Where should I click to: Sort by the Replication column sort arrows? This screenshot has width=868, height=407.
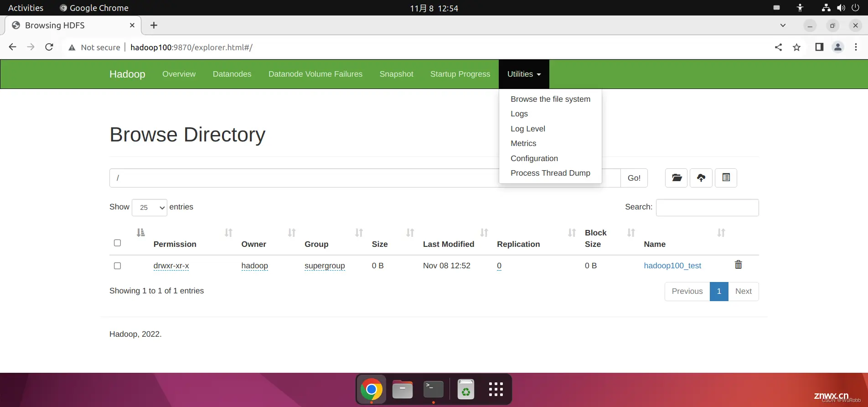tap(572, 233)
